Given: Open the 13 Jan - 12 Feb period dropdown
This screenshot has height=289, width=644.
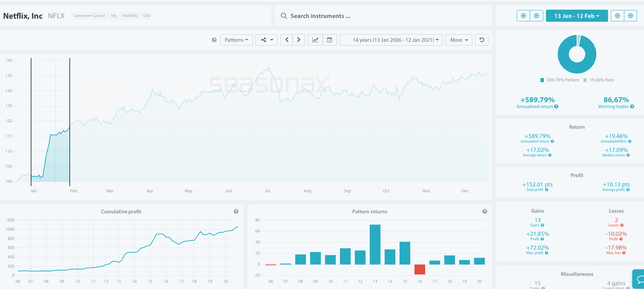Looking at the screenshot, I should click(x=577, y=16).
